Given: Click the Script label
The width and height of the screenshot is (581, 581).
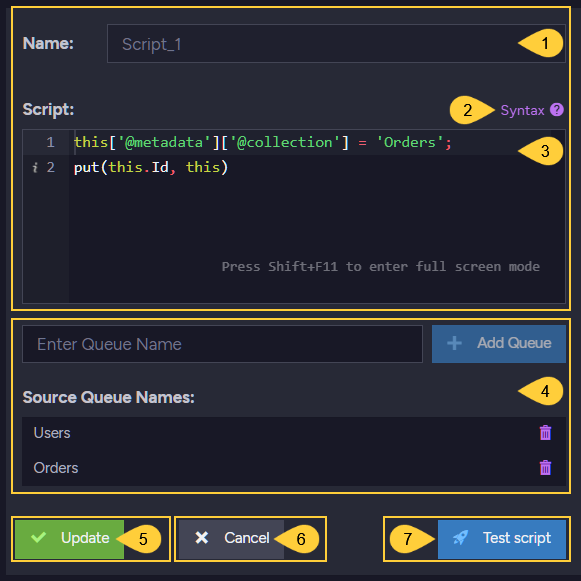Looking at the screenshot, I should coord(49,109).
